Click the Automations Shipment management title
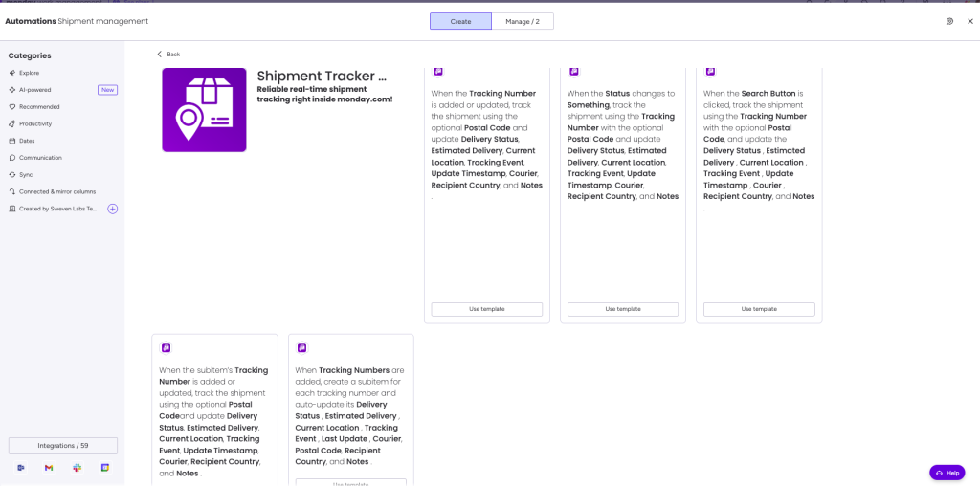 [77, 21]
